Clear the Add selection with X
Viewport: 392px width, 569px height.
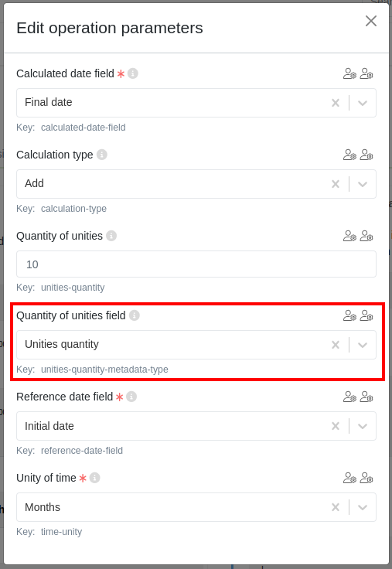pyautogui.click(x=336, y=184)
